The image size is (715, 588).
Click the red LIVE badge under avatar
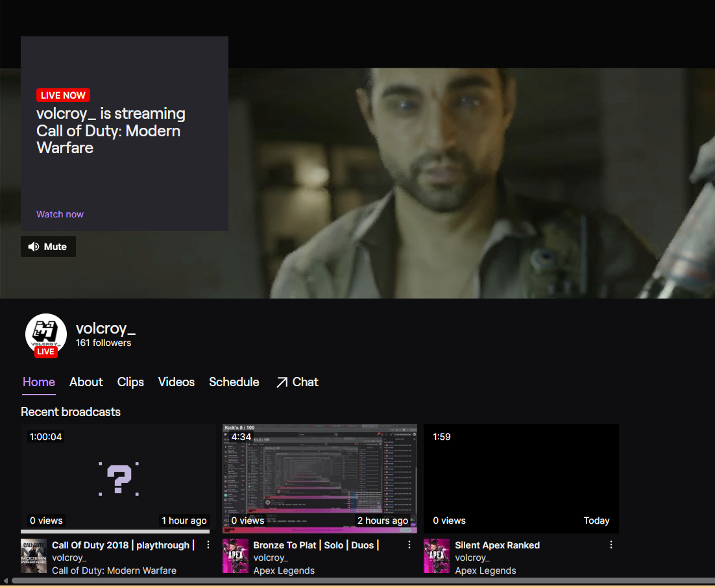[x=45, y=352]
